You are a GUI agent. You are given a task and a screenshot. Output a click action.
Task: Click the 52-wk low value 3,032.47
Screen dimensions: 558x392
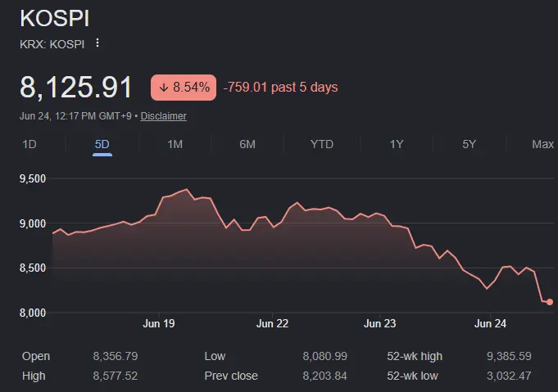[x=509, y=376]
